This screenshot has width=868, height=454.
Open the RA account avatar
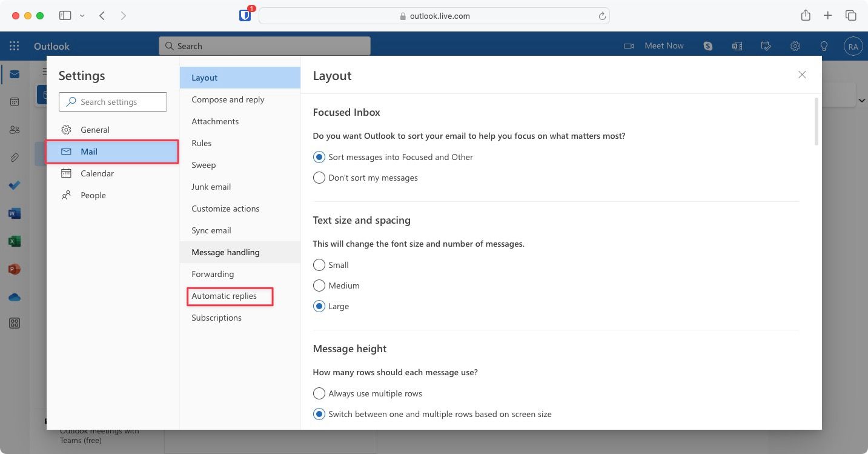point(853,45)
